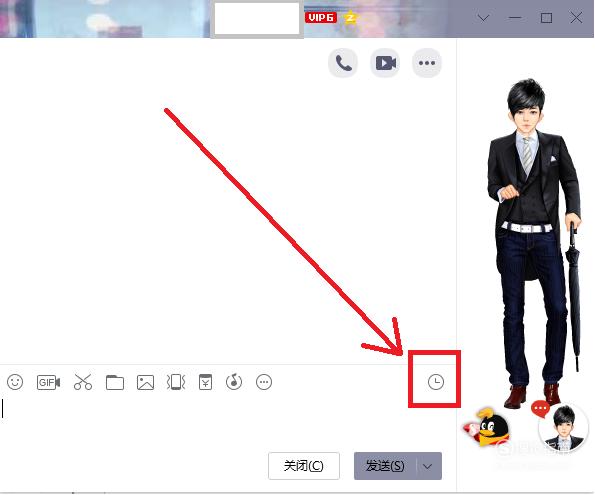Click the round avatar thumbnail at bottom right
This screenshot has height=495, width=595.
(564, 428)
